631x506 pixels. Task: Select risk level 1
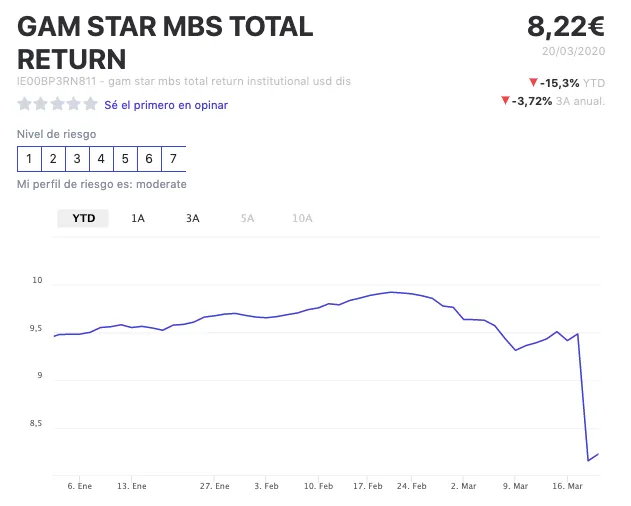[30, 158]
